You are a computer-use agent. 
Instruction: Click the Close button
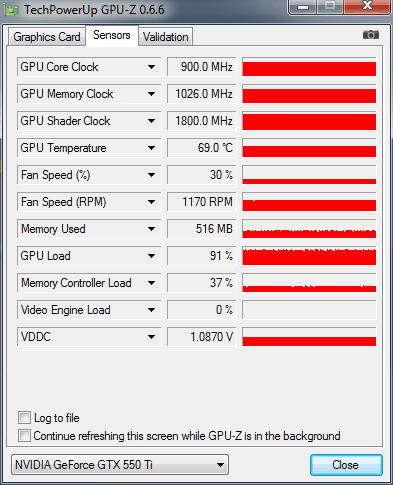pyautogui.click(x=346, y=465)
